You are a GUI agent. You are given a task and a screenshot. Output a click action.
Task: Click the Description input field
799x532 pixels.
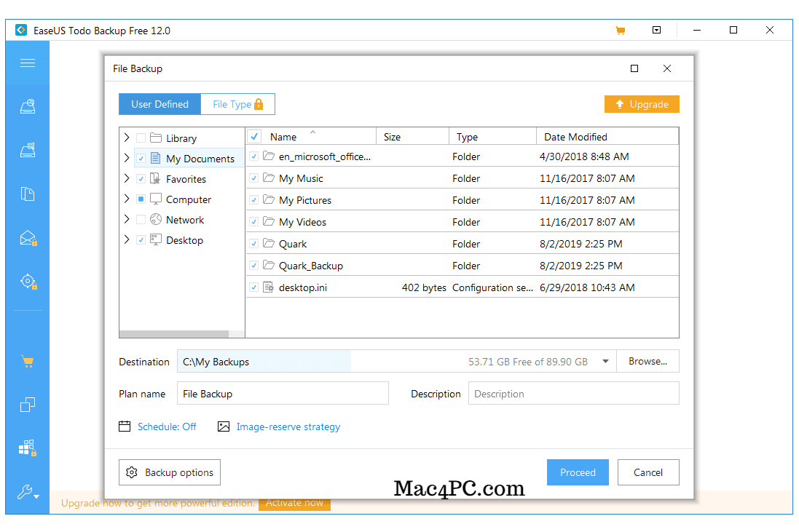point(574,394)
